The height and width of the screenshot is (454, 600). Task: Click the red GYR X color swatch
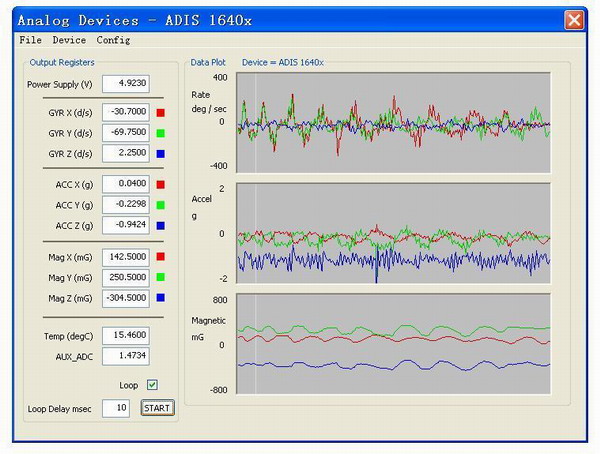coord(161,113)
